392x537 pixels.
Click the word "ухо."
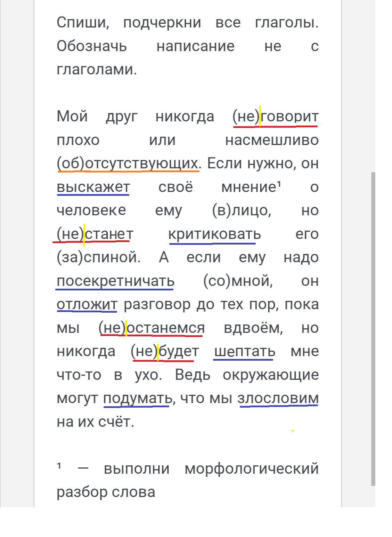point(148,376)
